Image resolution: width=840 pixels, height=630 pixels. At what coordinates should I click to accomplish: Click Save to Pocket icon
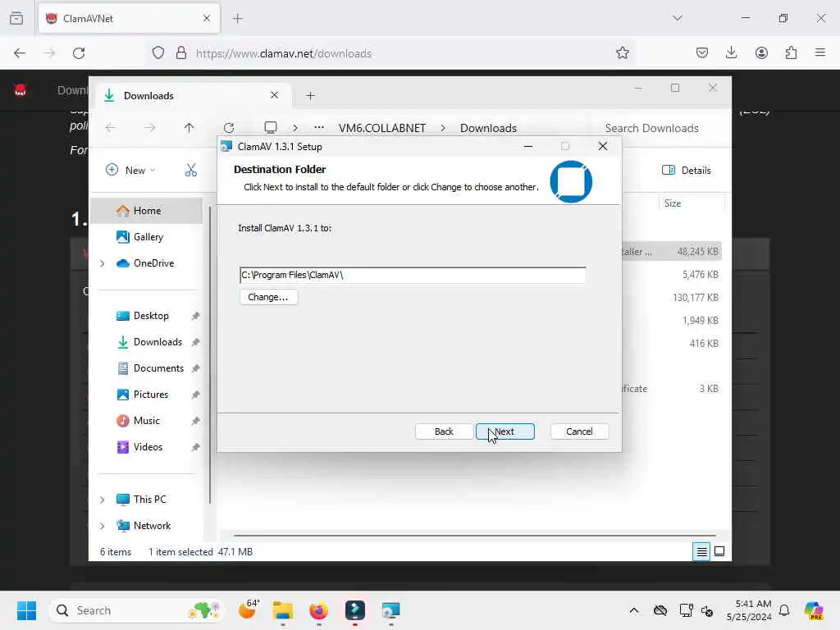click(x=702, y=52)
